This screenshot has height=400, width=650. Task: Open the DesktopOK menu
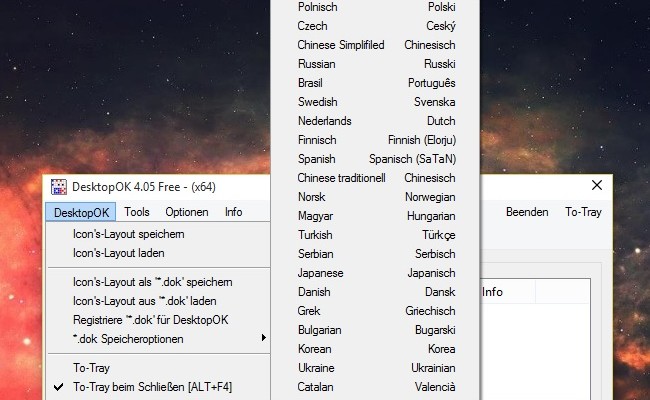click(81, 212)
